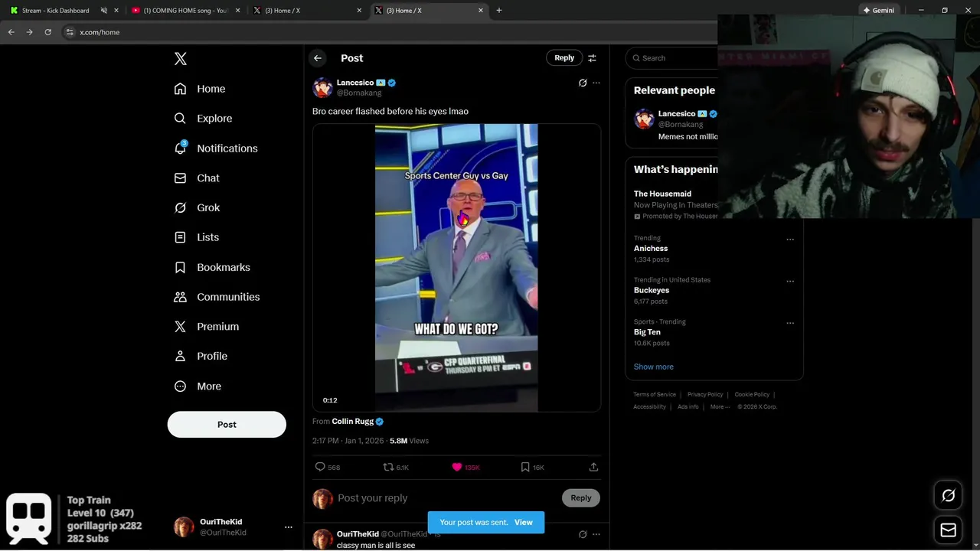This screenshot has height=551, width=980.
Task: Click Show more under trends
Action: [654, 367]
